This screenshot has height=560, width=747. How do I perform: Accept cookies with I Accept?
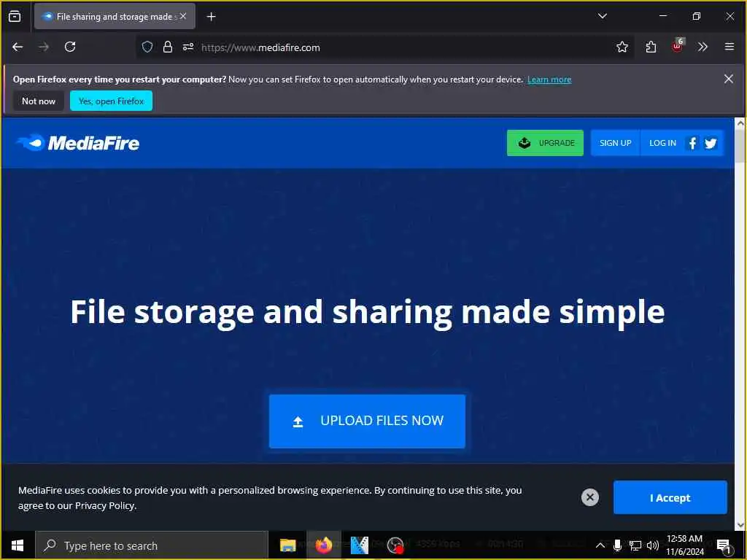(x=670, y=497)
